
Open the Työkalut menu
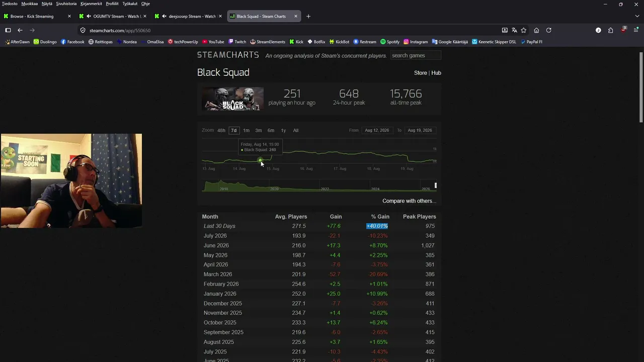click(130, 4)
